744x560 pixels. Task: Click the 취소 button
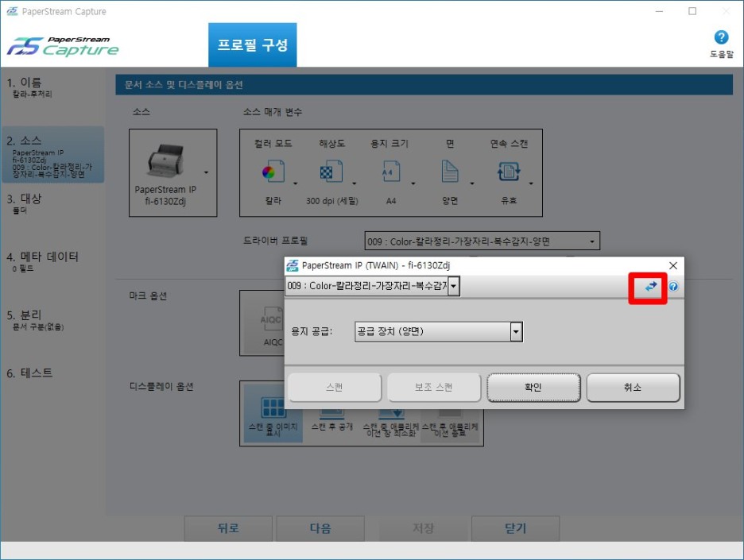coord(633,388)
